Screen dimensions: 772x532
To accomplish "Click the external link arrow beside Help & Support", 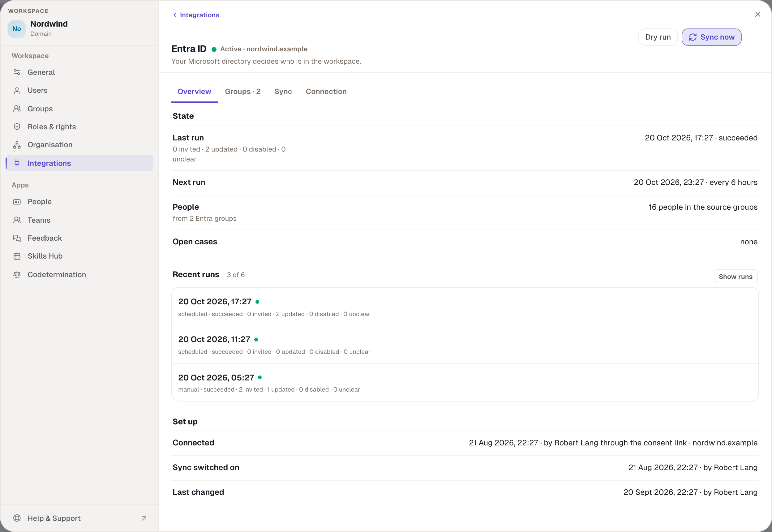I will coord(144,518).
